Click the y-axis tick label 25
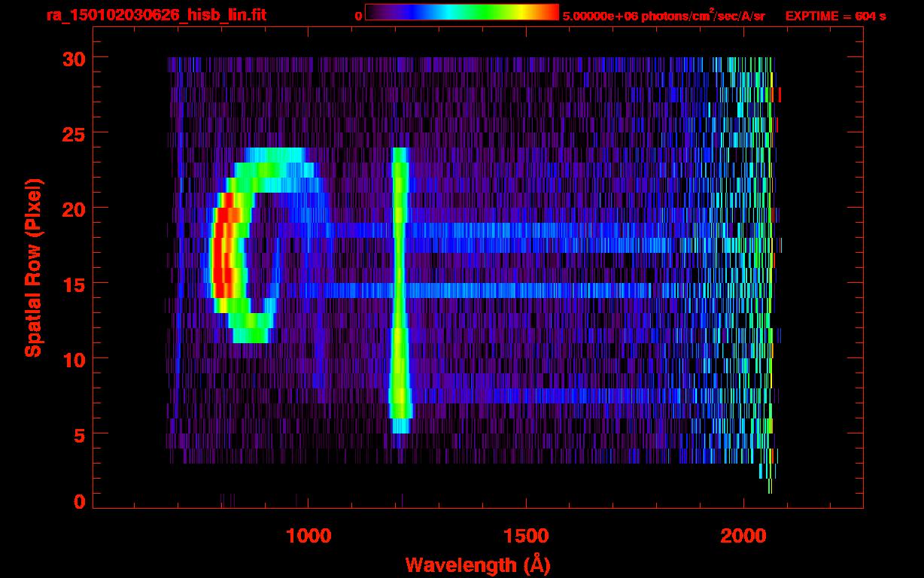Image resolution: width=924 pixels, height=578 pixels. [72, 133]
